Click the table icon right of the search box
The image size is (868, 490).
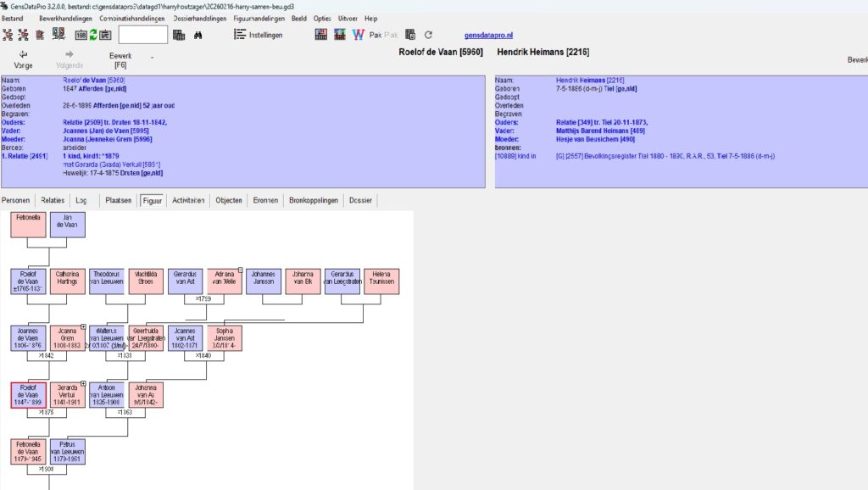click(x=179, y=35)
